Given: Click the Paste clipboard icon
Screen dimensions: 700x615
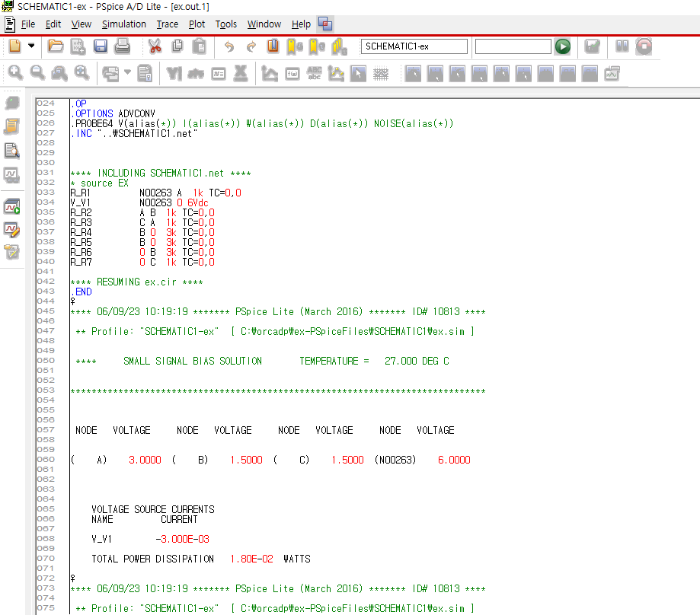Looking at the screenshot, I should point(199,46).
